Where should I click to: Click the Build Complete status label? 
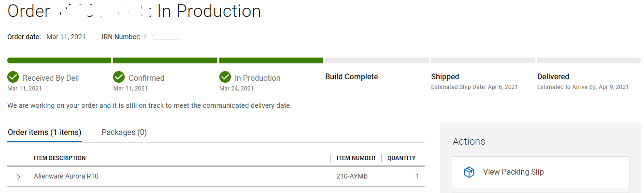tap(352, 76)
